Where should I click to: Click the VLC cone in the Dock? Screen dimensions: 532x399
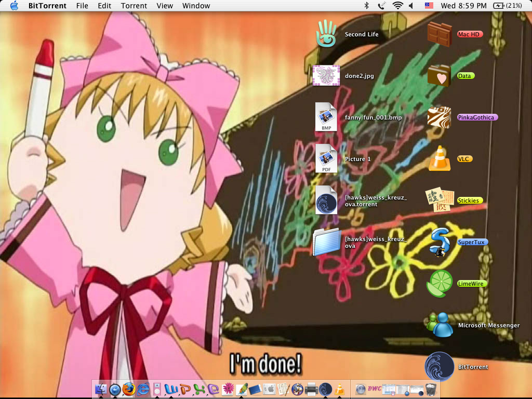coord(339,389)
